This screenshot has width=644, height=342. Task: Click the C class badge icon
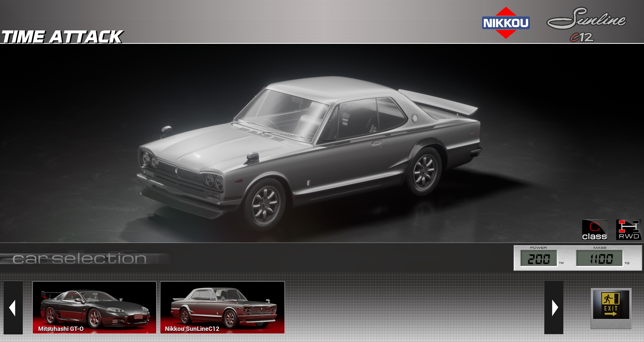tap(594, 230)
